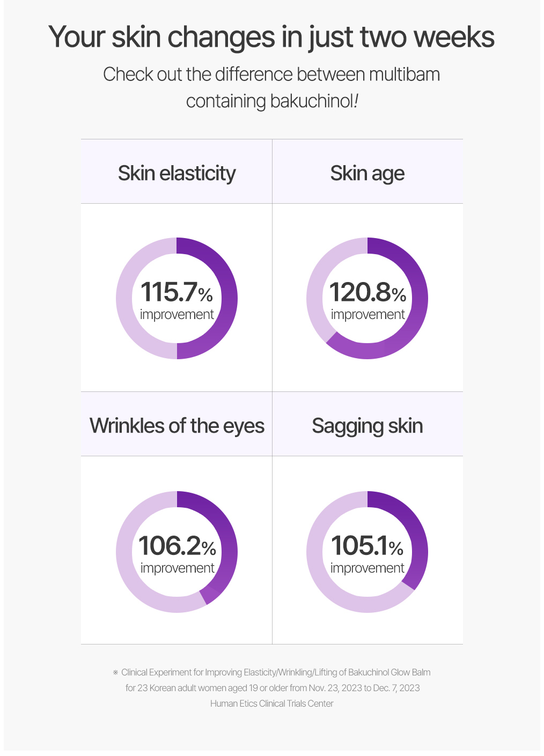Click the subtitle about multibam difference

click(271, 75)
